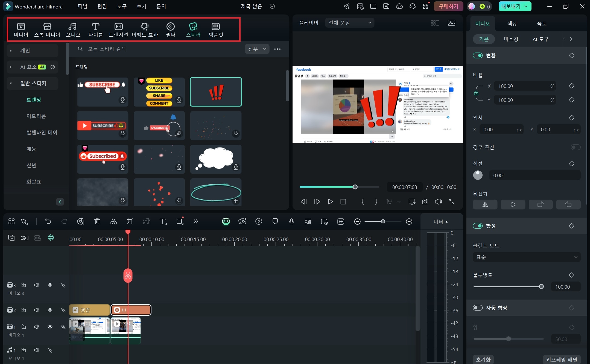The image size is (590, 364).
Task: Switch to the 색상 tab
Action: tap(512, 23)
